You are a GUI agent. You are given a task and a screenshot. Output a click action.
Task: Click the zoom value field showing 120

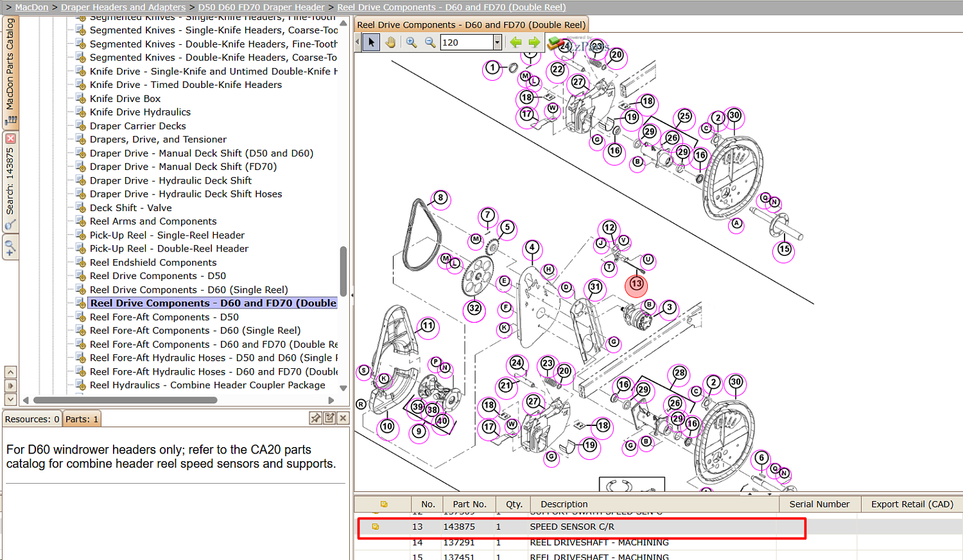point(467,42)
